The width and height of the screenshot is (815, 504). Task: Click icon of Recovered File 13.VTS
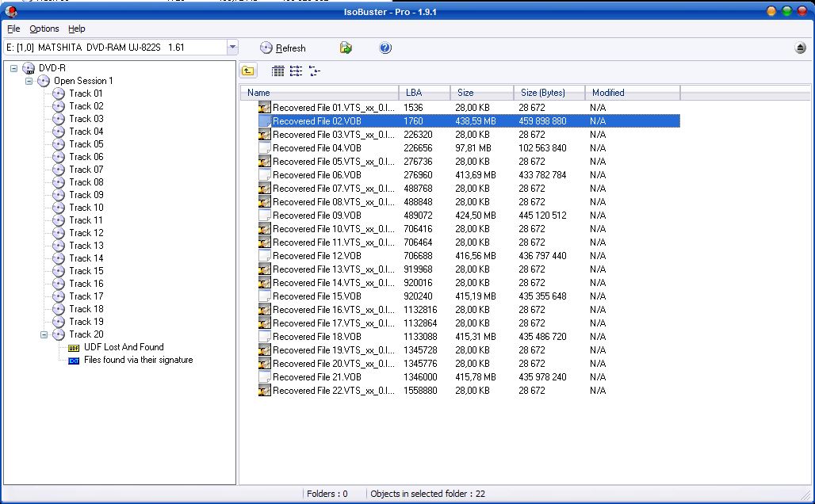click(x=265, y=269)
